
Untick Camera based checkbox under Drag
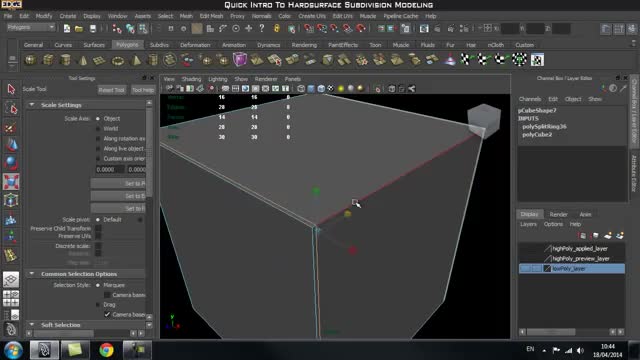tap(107, 314)
